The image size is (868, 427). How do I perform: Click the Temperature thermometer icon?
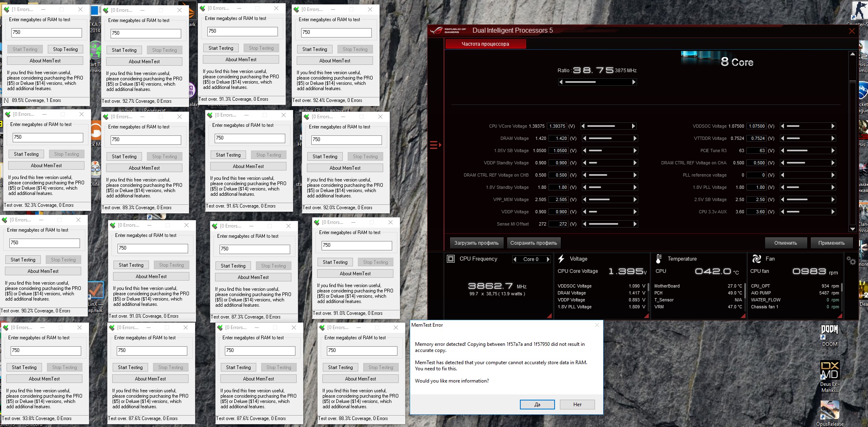(658, 259)
